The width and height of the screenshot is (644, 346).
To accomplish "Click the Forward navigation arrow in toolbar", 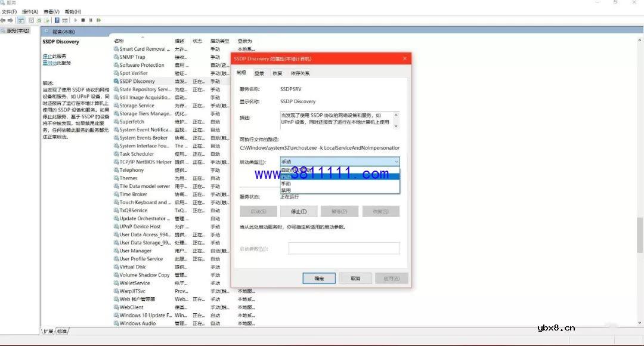I will pyautogui.click(x=11, y=20).
